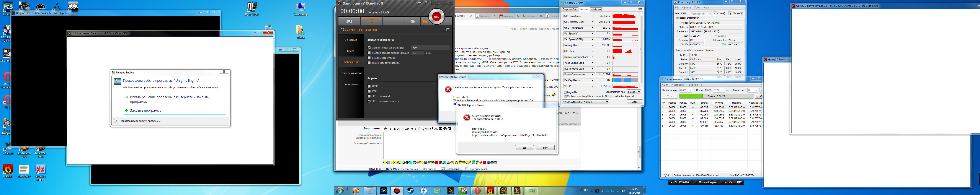
Task: Switch to GPU-Z Validation tab
Action: [x=596, y=10]
